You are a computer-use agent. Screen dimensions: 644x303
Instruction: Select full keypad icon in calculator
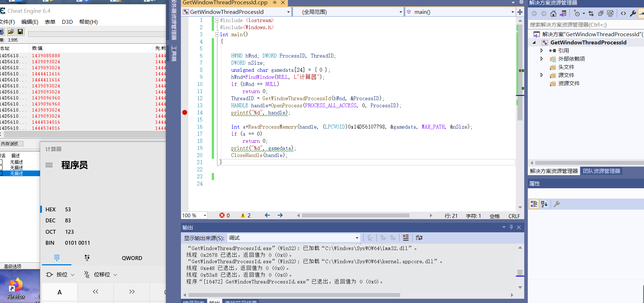57,258
